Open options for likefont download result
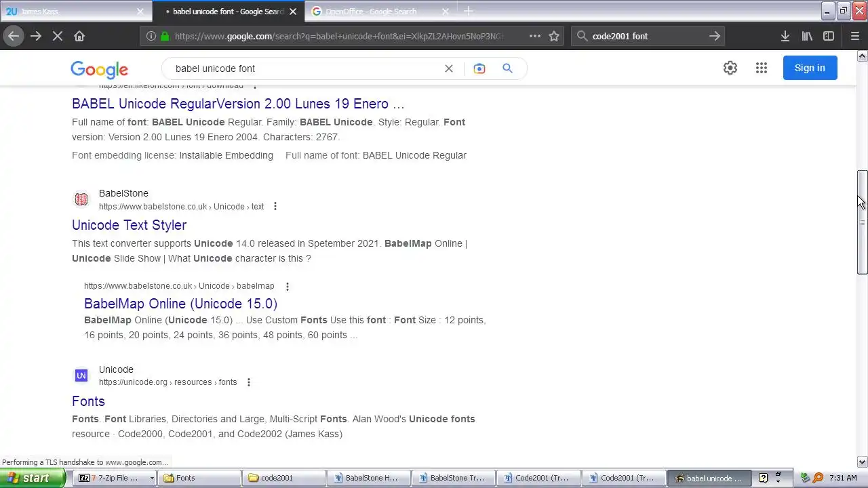The width and height of the screenshot is (868, 488). (x=254, y=86)
